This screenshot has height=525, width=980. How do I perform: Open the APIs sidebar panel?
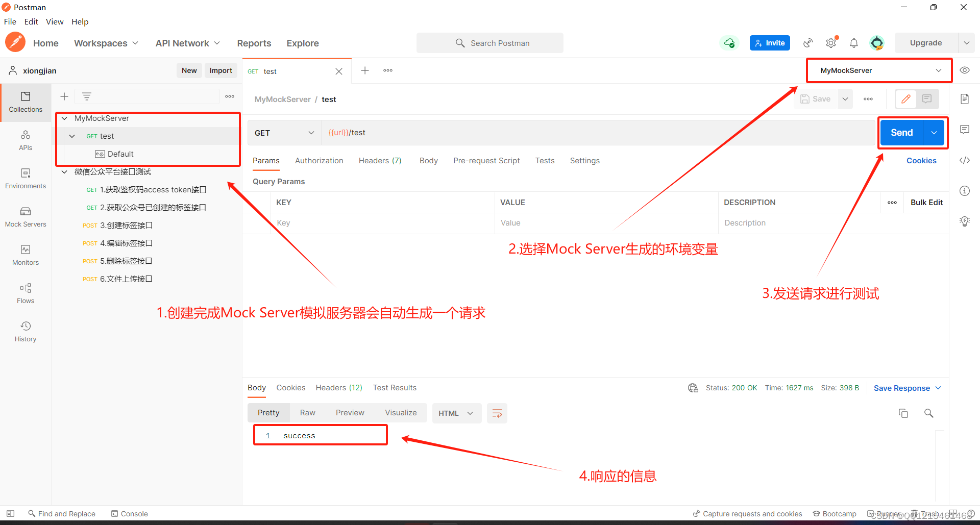click(x=26, y=140)
